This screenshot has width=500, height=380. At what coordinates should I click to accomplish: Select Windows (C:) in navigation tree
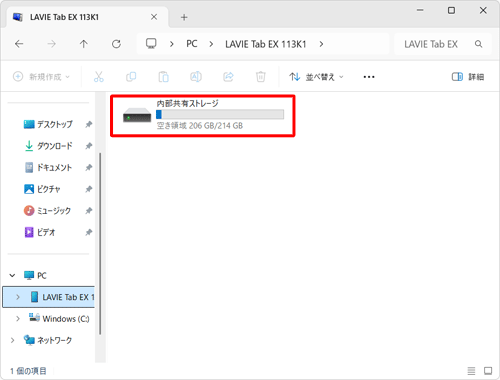pyautogui.click(x=59, y=319)
